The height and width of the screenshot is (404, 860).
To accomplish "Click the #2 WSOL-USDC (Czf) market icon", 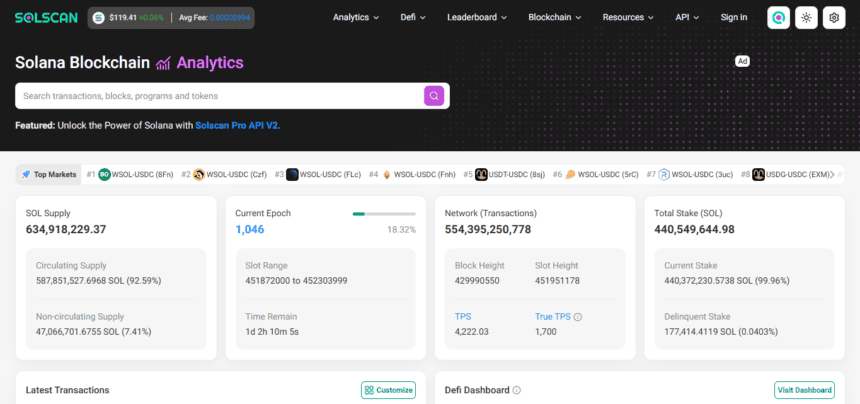I will (x=199, y=174).
